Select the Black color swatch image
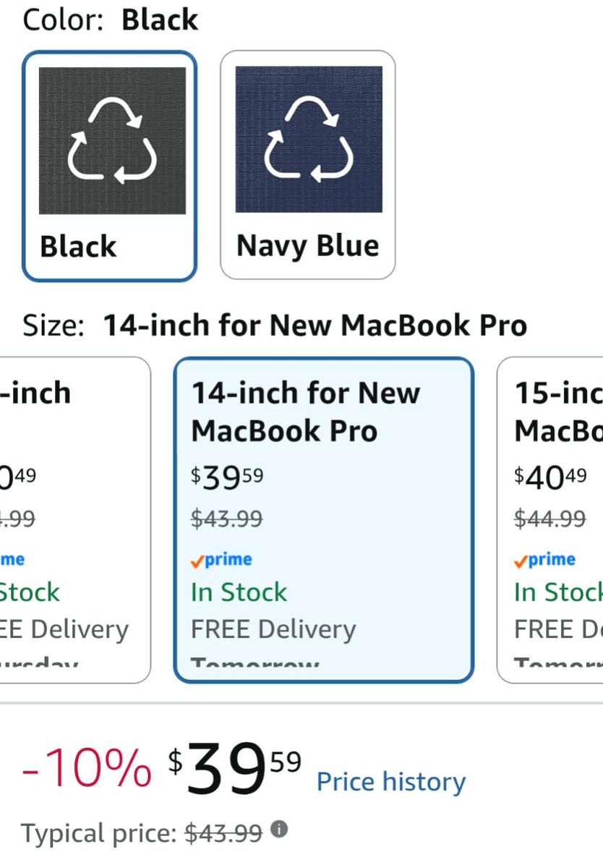The width and height of the screenshot is (603, 868). [112, 140]
